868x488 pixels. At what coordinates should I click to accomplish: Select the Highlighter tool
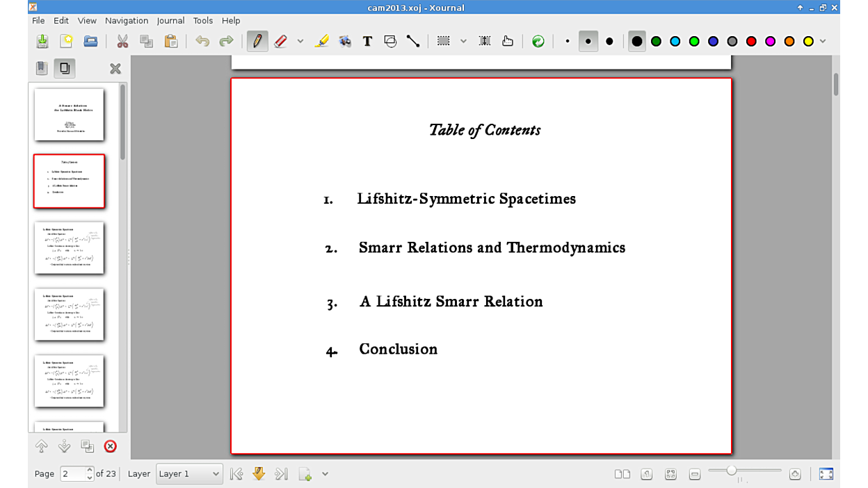coord(321,42)
